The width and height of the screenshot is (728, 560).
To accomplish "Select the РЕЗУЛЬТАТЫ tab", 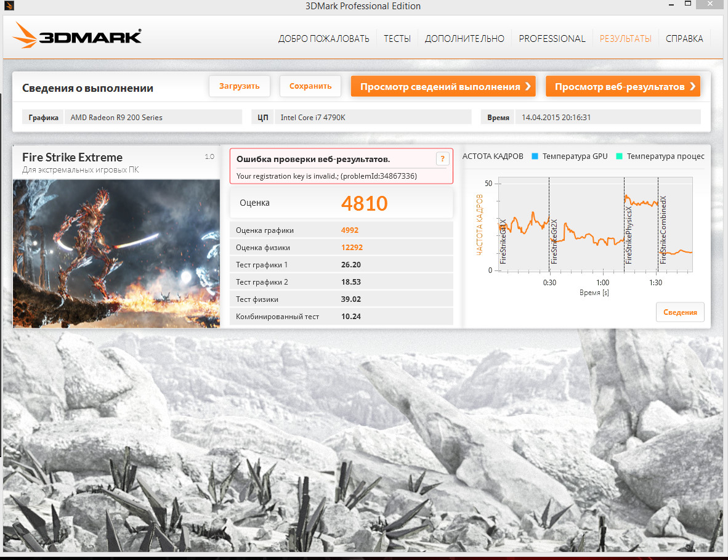I will (625, 39).
